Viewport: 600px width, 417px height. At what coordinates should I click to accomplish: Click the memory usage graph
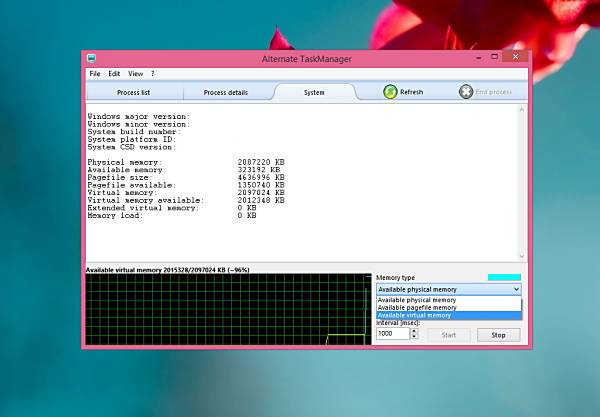[x=228, y=309]
